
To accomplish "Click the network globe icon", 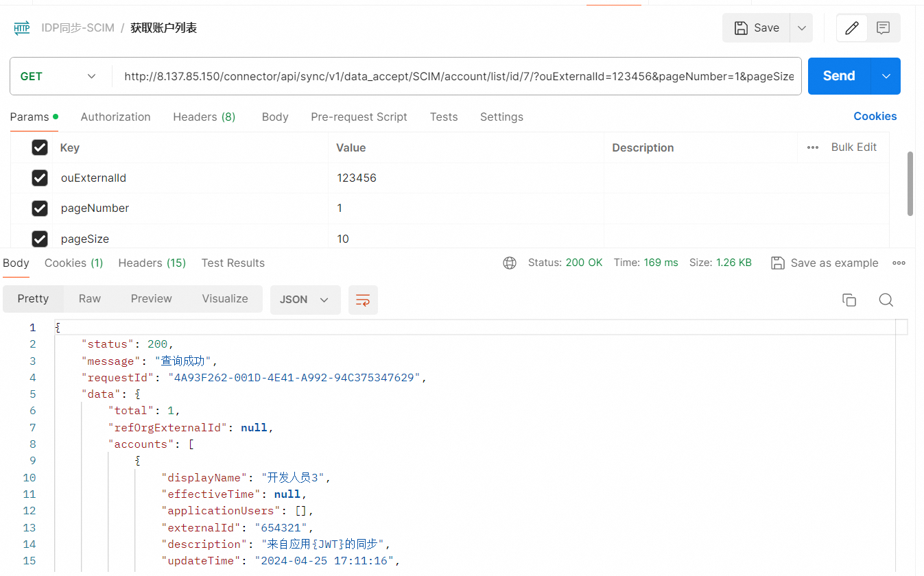I will tap(510, 263).
